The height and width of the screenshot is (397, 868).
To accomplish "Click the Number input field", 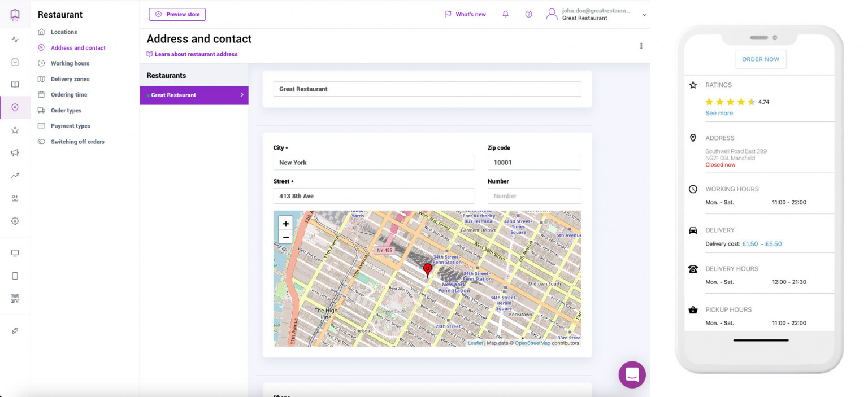I will 534,195.
